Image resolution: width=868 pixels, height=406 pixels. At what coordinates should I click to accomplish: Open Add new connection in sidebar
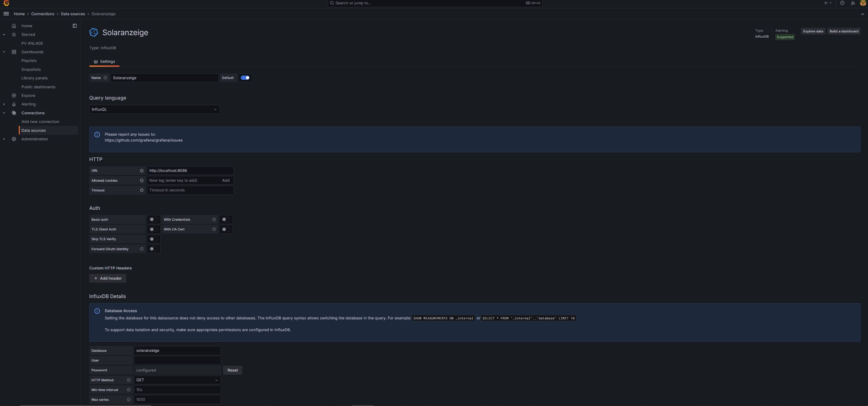click(x=40, y=122)
